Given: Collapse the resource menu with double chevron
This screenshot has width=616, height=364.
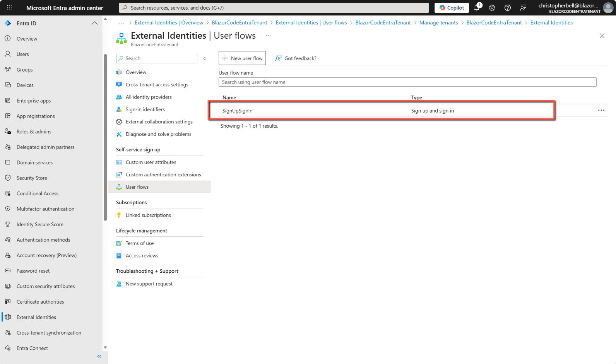Looking at the screenshot, I should [x=205, y=58].
